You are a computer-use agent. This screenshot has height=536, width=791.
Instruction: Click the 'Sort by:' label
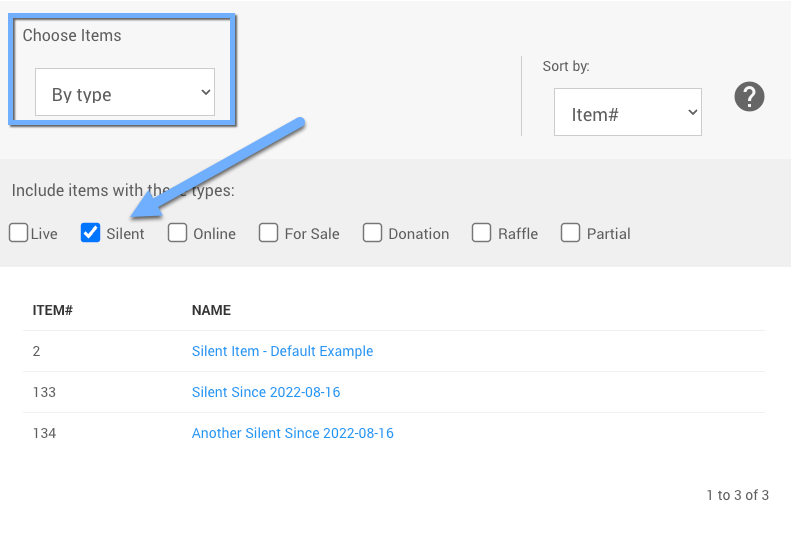tap(566, 66)
